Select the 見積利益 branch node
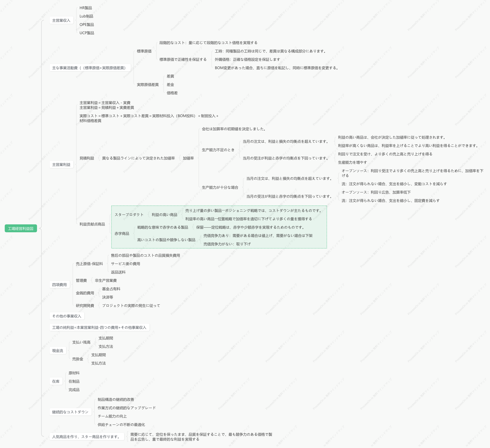 click(87, 158)
